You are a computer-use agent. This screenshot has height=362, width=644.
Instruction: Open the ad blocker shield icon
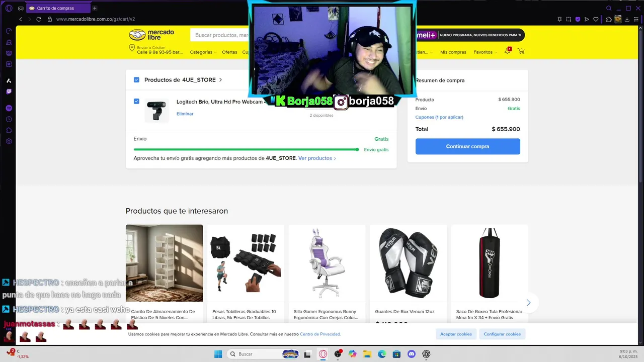(578, 19)
